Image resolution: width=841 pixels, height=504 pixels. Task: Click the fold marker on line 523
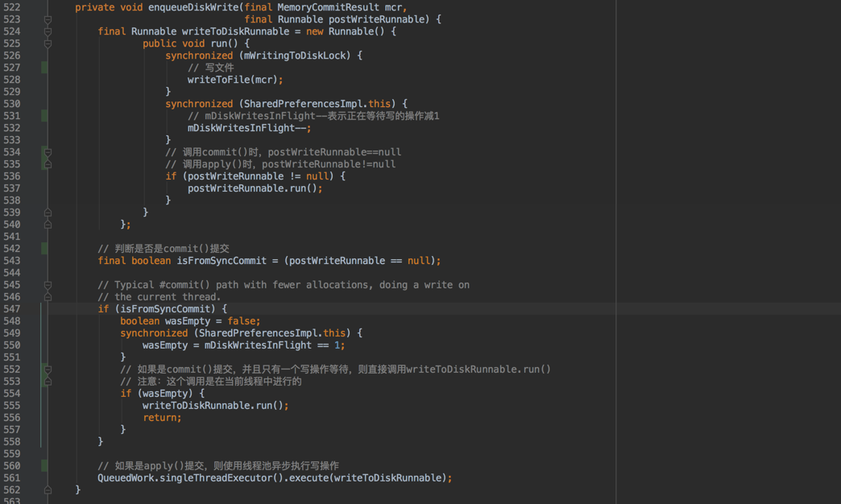48,19
